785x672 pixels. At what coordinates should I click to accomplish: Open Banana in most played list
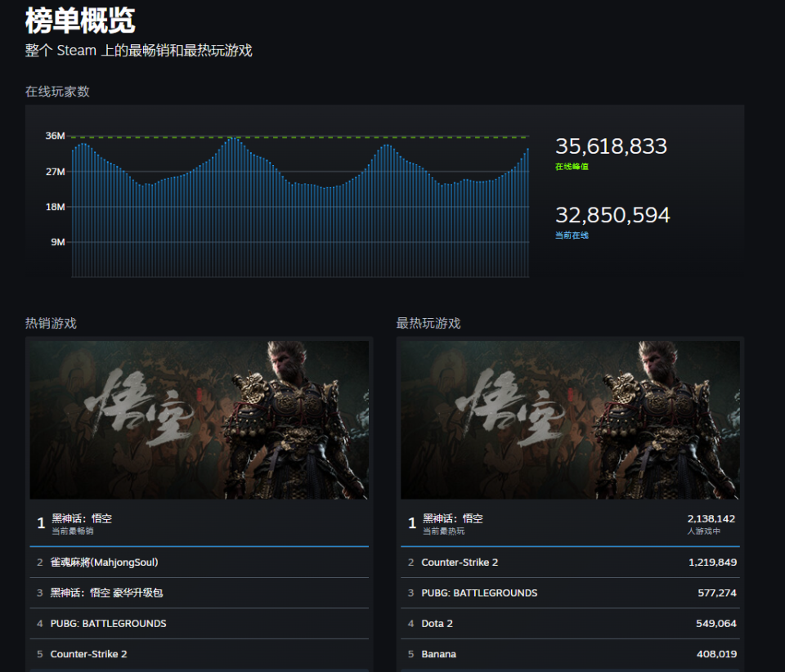tap(570, 654)
